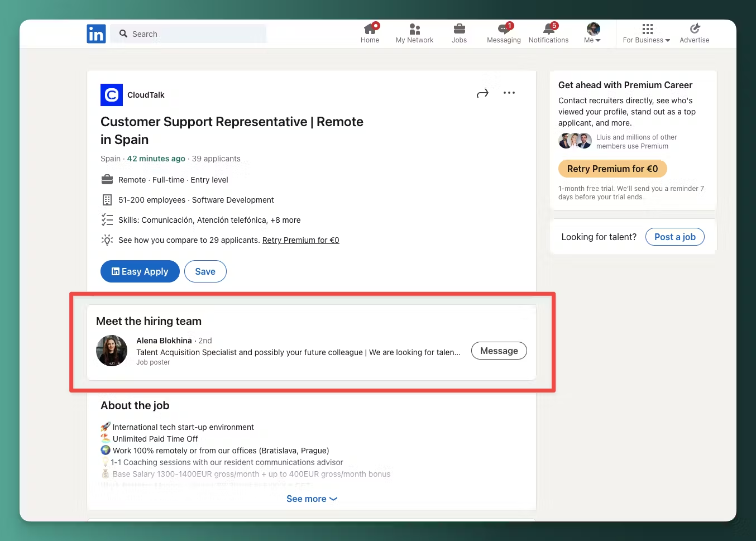Screen dimensions: 756x541
Task: Open the Advertise page
Action: click(x=694, y=32)
